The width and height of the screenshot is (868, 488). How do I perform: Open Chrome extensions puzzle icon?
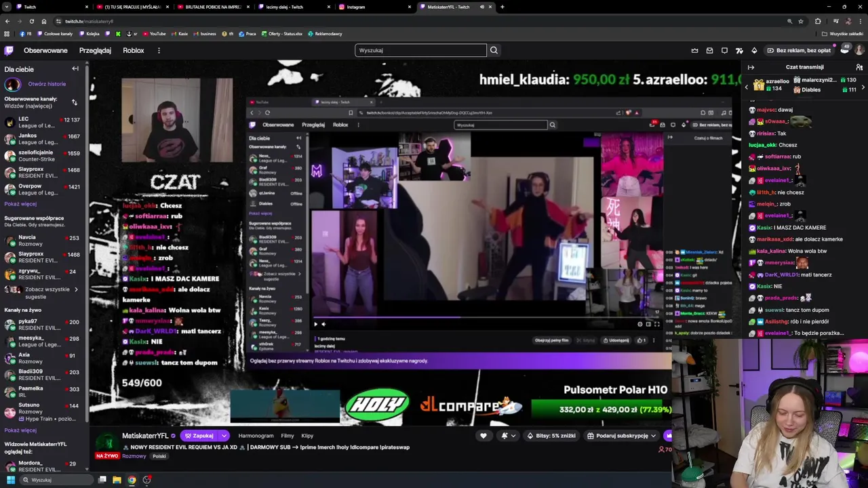tap(818, 21)
